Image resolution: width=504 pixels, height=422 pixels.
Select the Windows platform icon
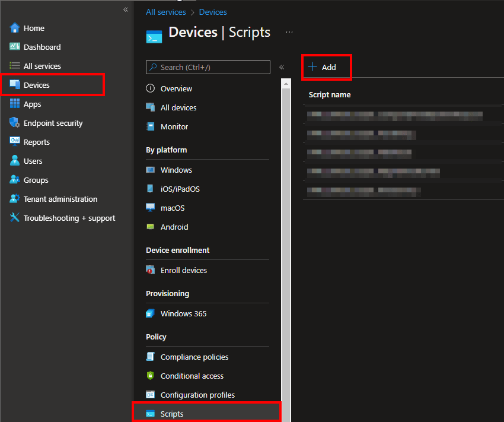[x=151, y=170]
